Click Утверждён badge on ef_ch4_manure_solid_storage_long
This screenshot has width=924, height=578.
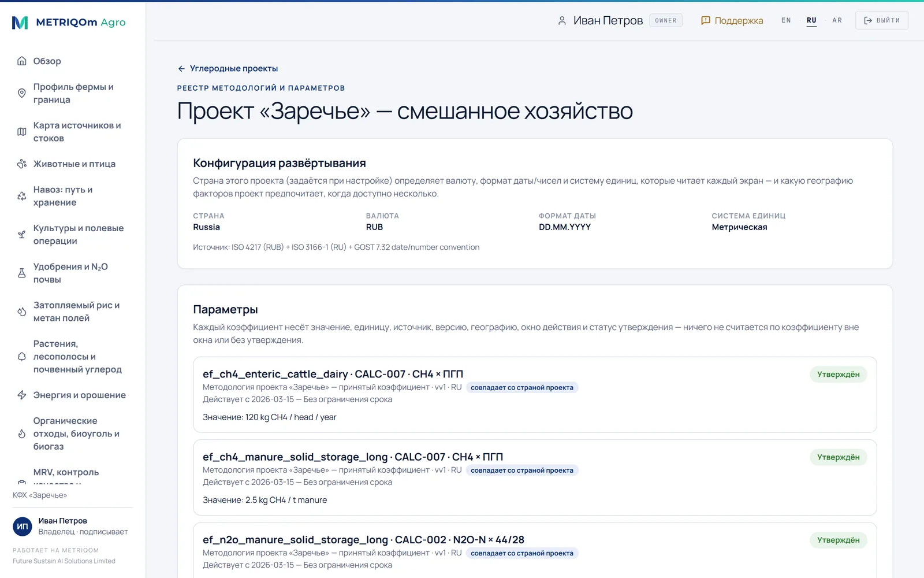(838, 457)
